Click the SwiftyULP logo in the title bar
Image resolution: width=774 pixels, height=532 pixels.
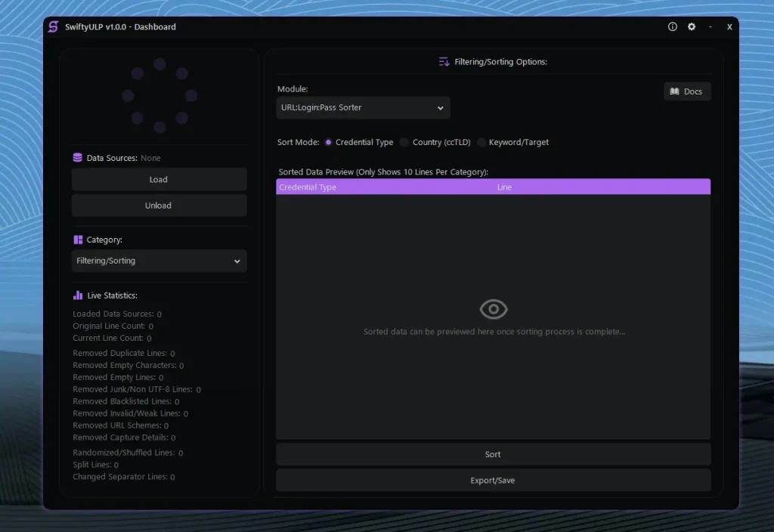52,26
